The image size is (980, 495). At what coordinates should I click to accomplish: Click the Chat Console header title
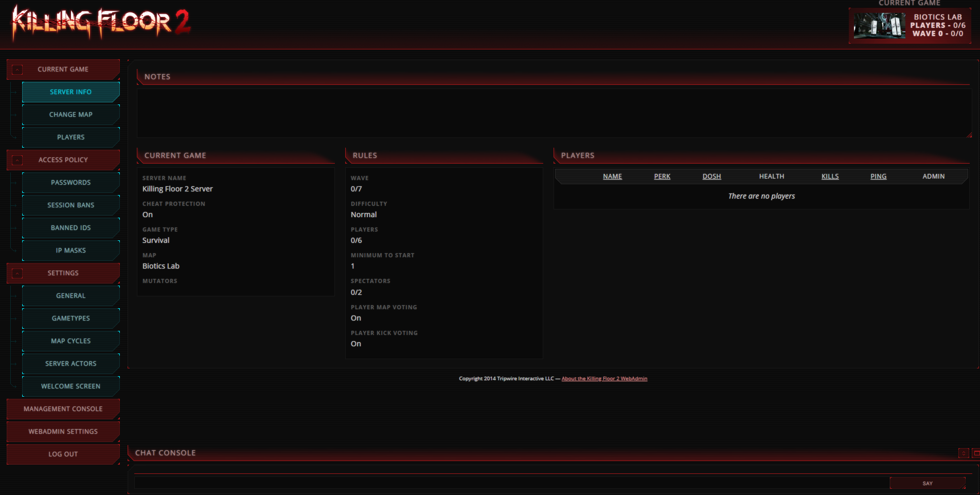point(165,453)
